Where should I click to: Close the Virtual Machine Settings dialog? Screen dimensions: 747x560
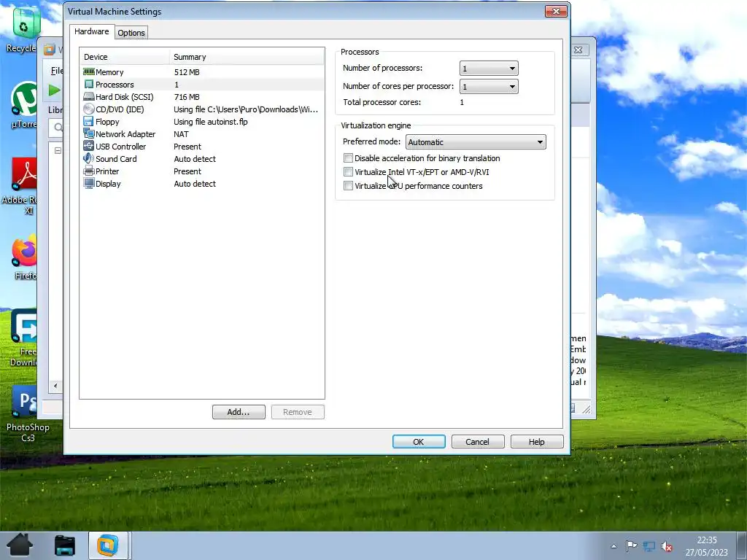(556, 11)
